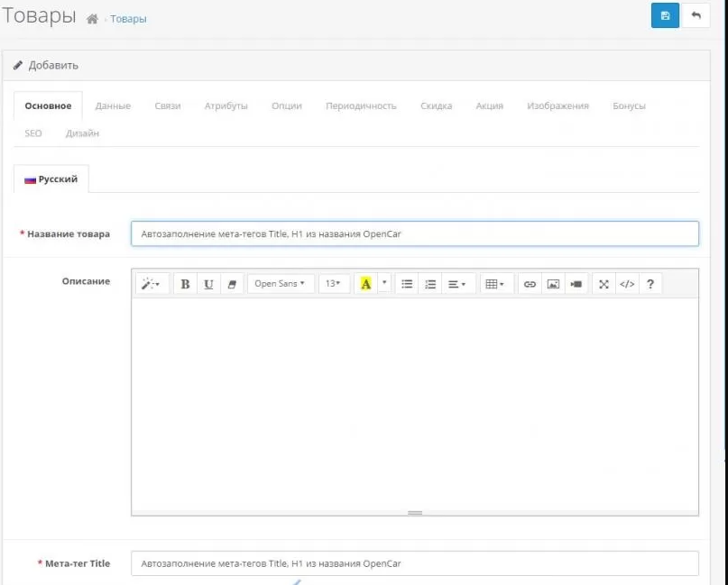Click the insert video icon
728x585 pixels.
(576, 284)
